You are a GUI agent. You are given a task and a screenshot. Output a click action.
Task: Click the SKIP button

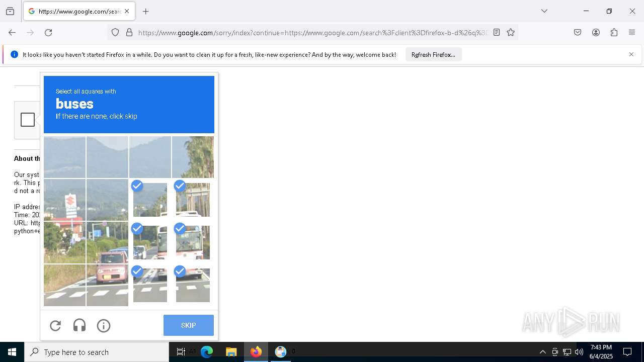tap(189, 325)
